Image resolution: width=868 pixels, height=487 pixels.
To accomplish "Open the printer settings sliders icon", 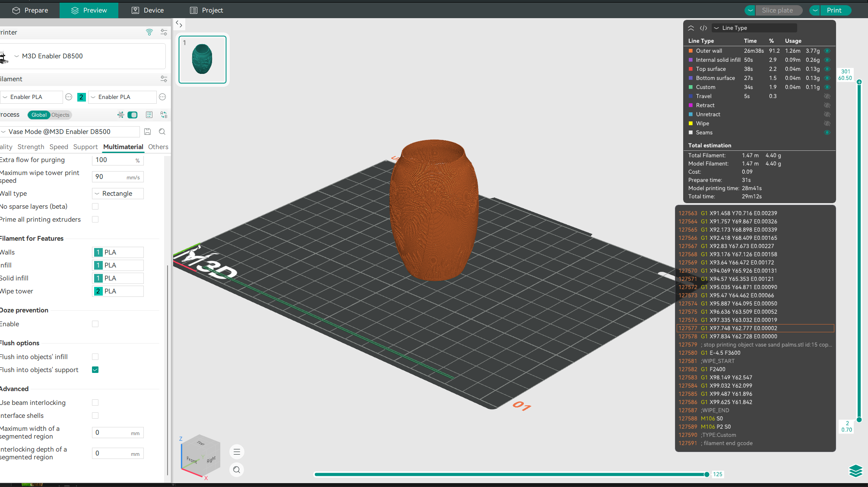I will point(164,32).
